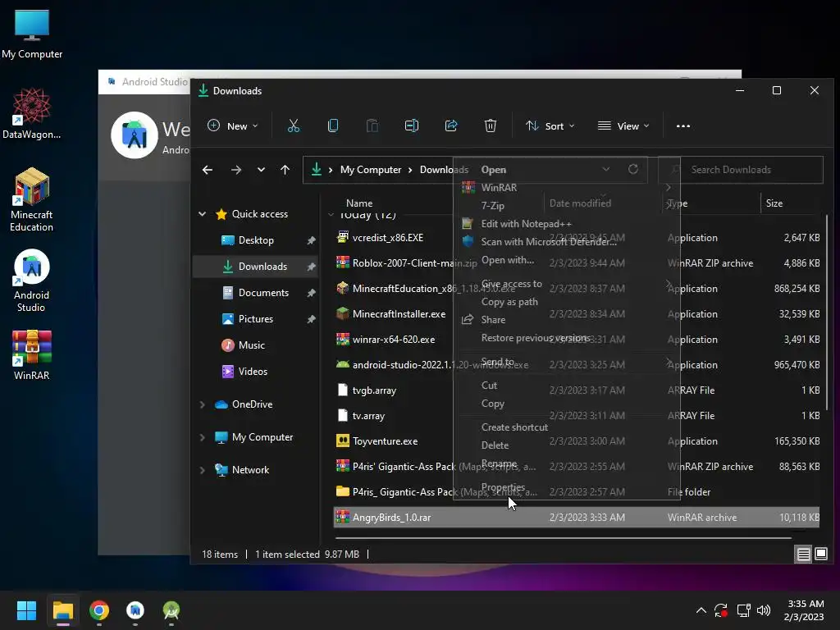Open the taskbar clock and date
The image size is (840, 630).
click(x=806, y=610)
